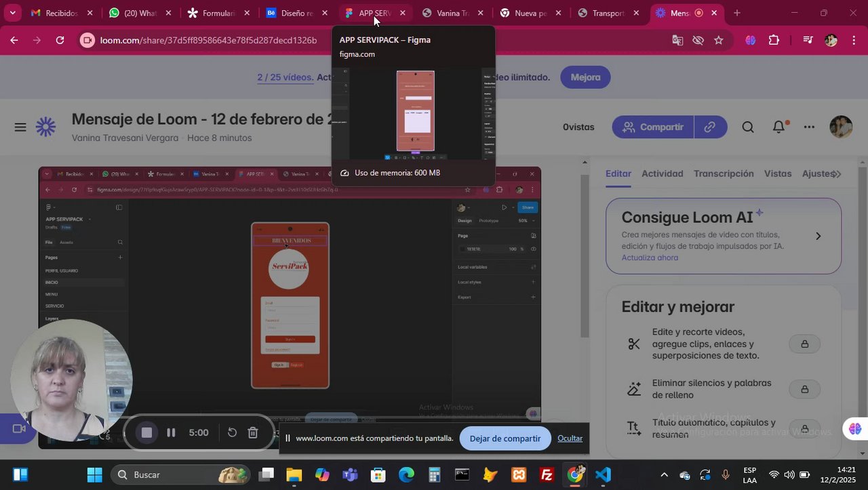The image size is (868, 490).
Task: Click the Mejora upgrade button
Action: click(585, 77)
